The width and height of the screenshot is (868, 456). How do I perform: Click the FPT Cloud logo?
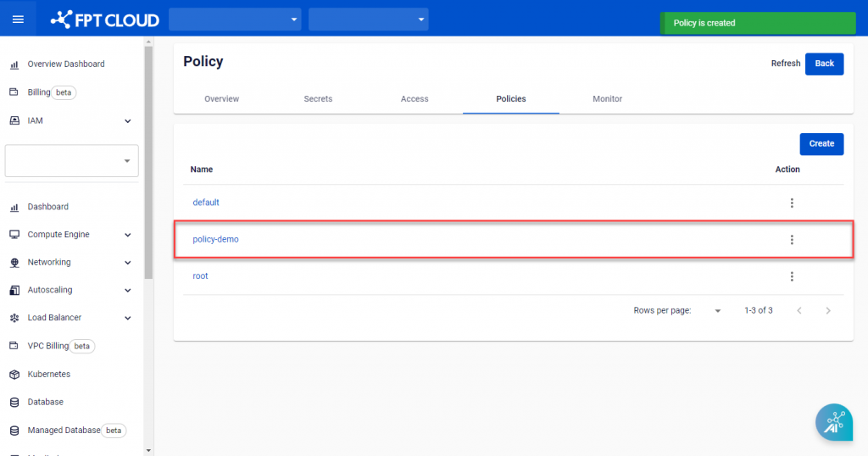pos(104,19)
